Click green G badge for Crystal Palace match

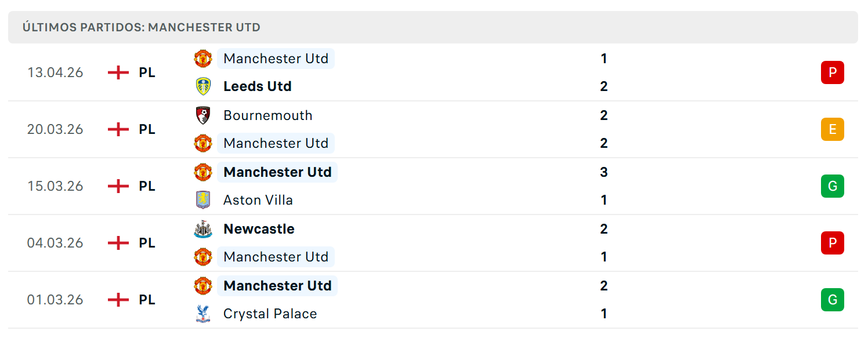(x=833, y=300)
